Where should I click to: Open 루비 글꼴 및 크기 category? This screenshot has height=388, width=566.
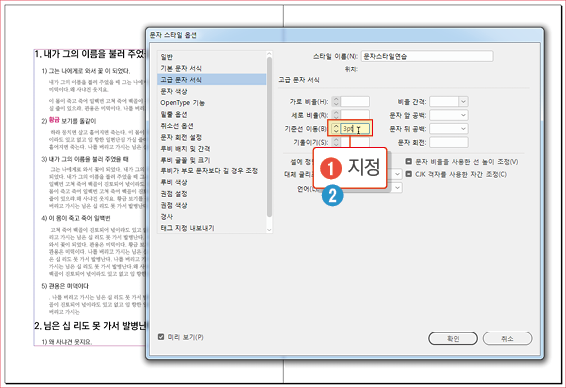pos(185,160)
